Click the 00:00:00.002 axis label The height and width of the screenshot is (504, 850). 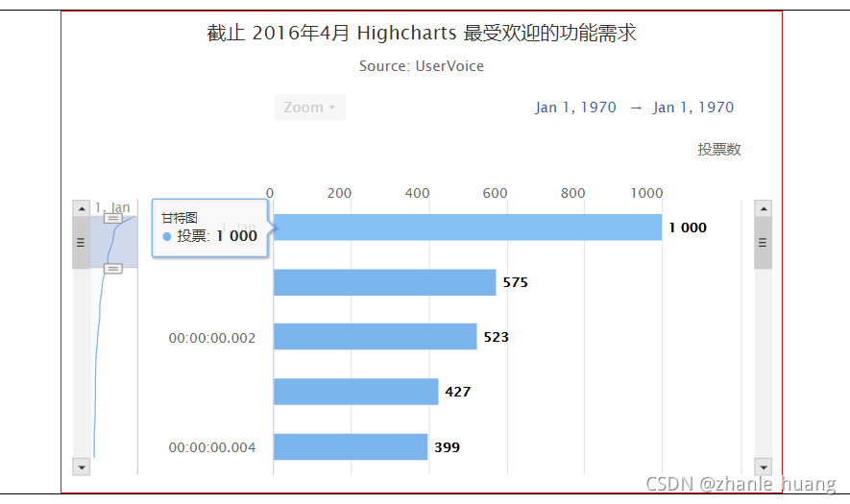pos(212,338)
